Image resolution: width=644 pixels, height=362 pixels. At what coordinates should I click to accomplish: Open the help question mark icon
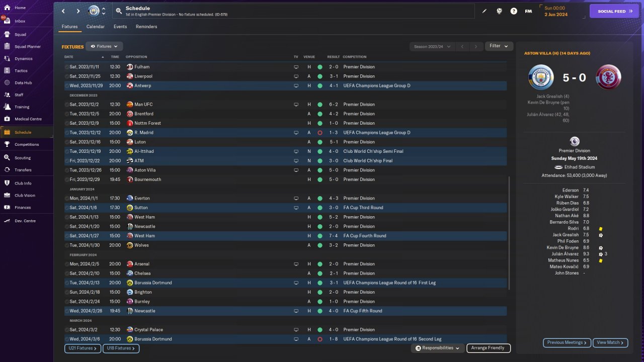tap(514, 11)
